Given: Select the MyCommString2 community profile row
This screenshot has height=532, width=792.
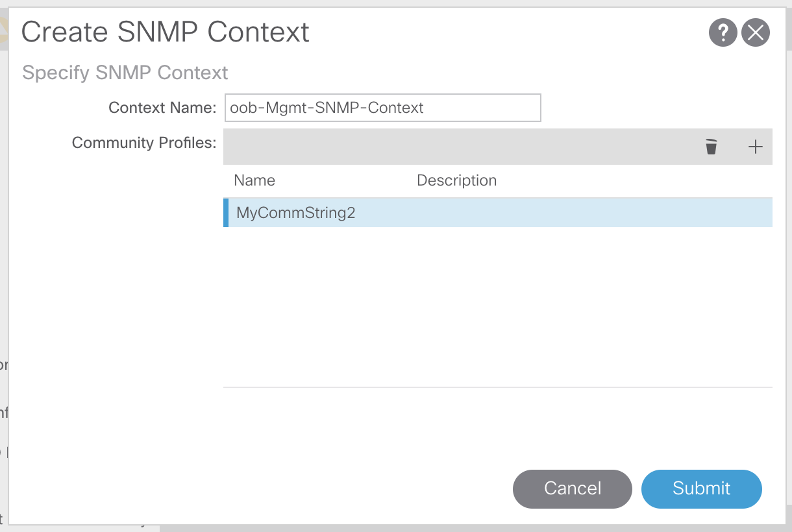Looking at the screenshot, I should click(296, 213).
